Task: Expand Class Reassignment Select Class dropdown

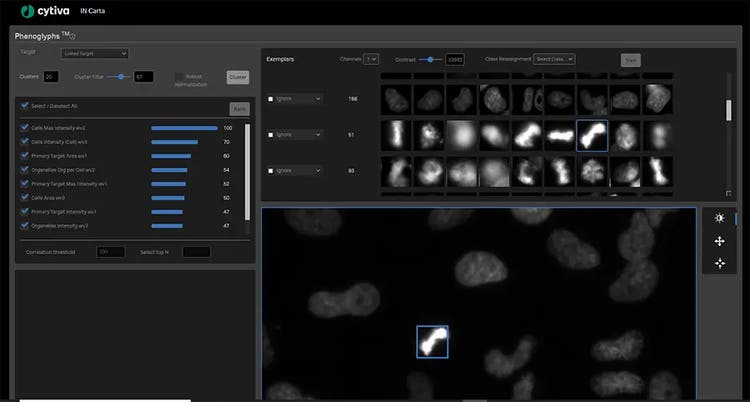Action: 554,60
